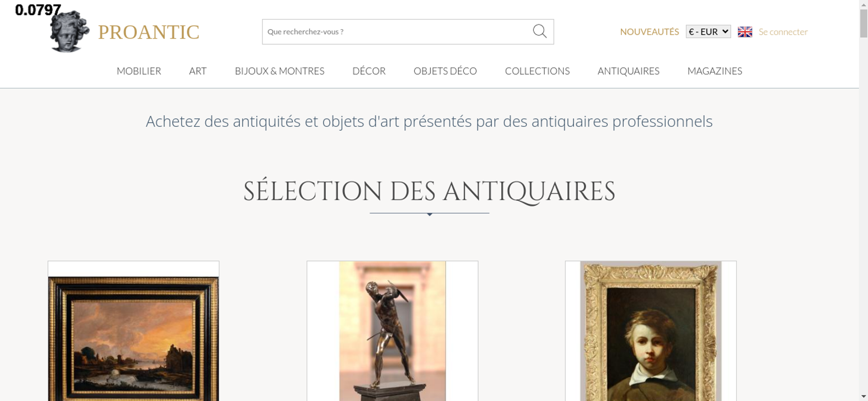
Task: Open the boy portrait painting thumbnail
Action: (651, 331)
